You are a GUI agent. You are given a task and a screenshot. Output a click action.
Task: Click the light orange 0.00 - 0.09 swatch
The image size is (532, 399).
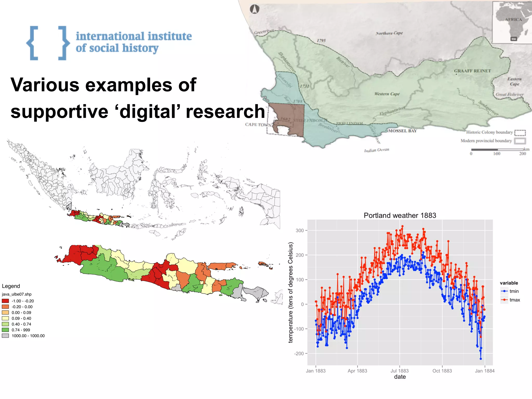[5, 312]
